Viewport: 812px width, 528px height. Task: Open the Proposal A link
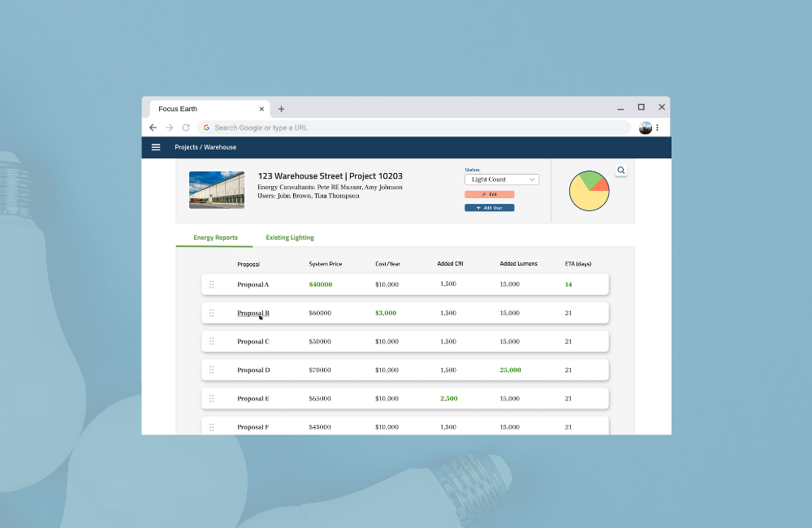coord(253,284)
